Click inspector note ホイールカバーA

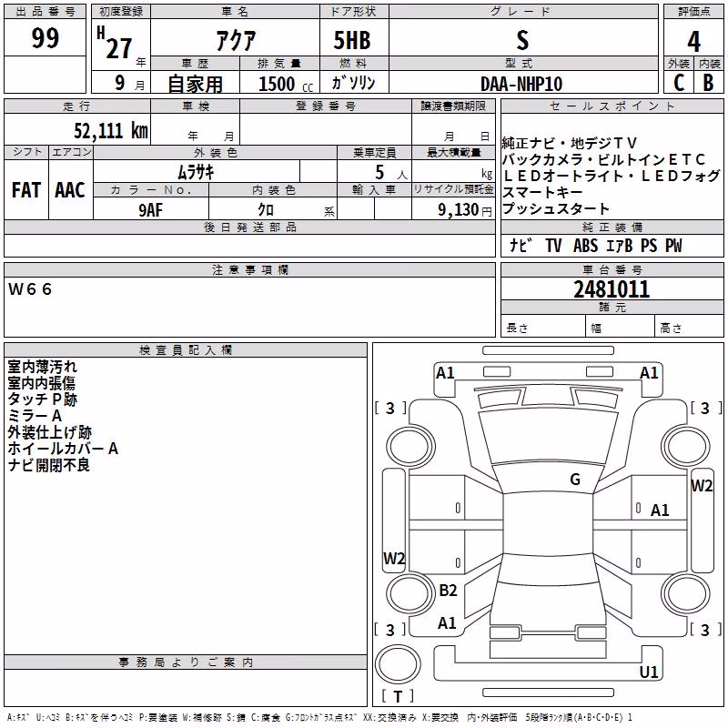(63, 448)
